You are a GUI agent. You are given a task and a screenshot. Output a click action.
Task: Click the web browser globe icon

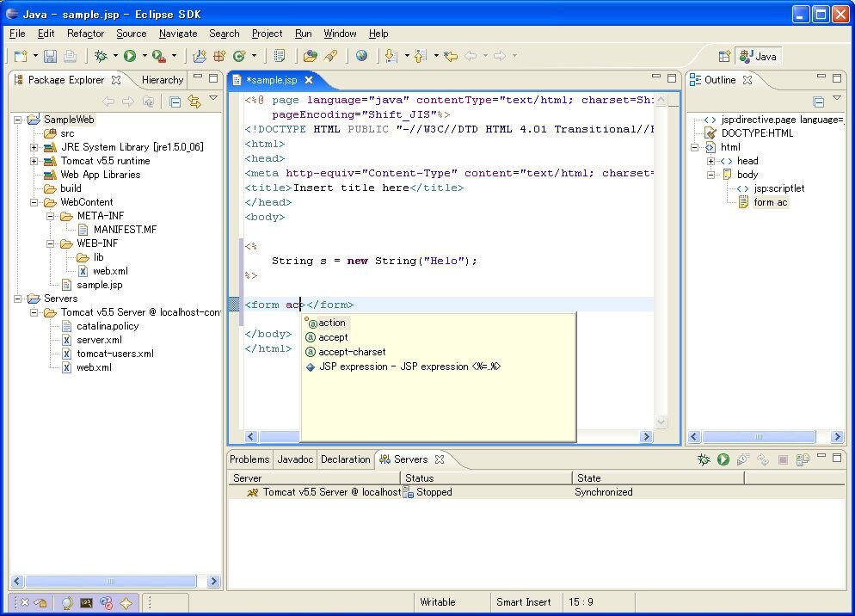[x=361, y=56]
